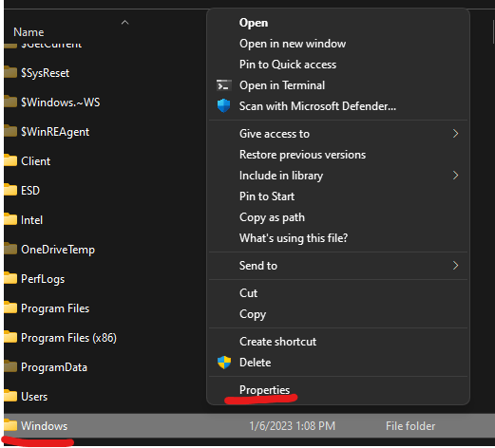Select the PerfLogs folder name
The height and width of the screenshot is (448, 495).
(43, 279)
